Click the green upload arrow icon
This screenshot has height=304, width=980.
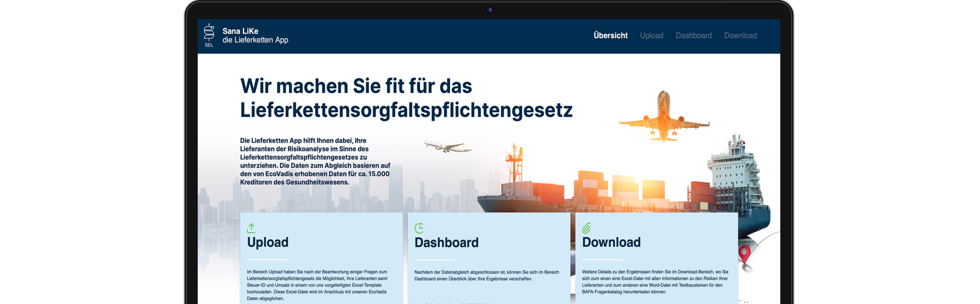(251, 228)
